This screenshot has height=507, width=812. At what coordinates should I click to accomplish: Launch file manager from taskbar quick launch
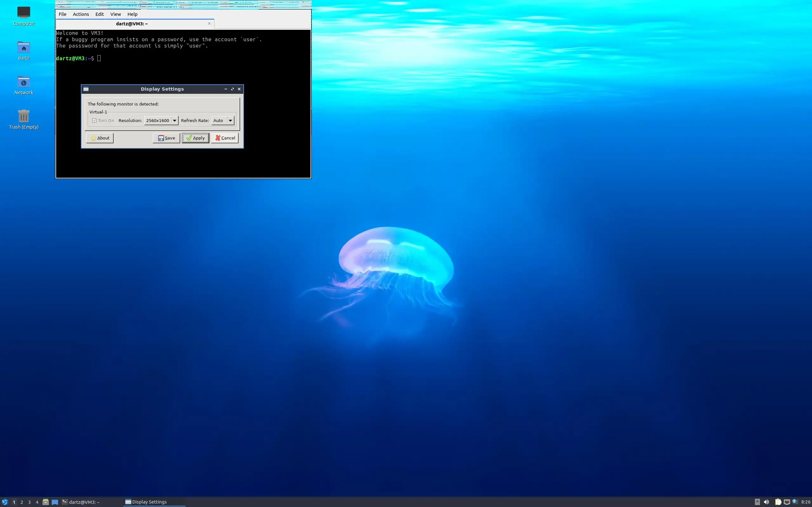coord(46,502)
